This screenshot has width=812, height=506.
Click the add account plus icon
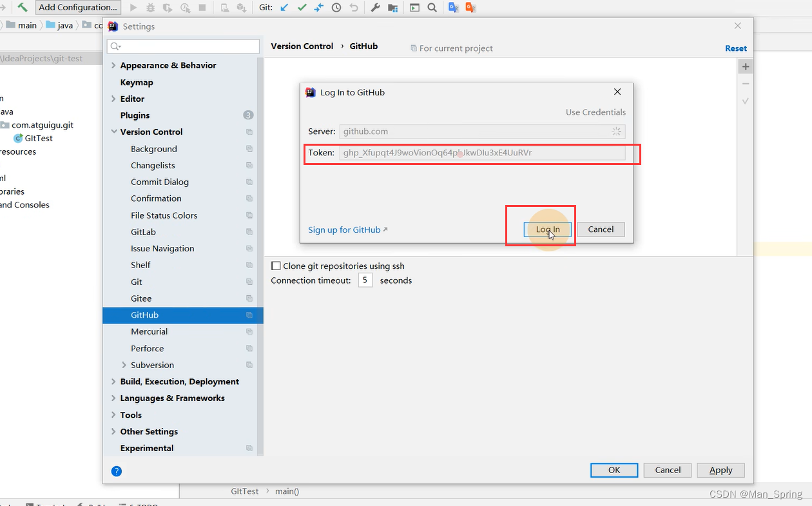746,66
